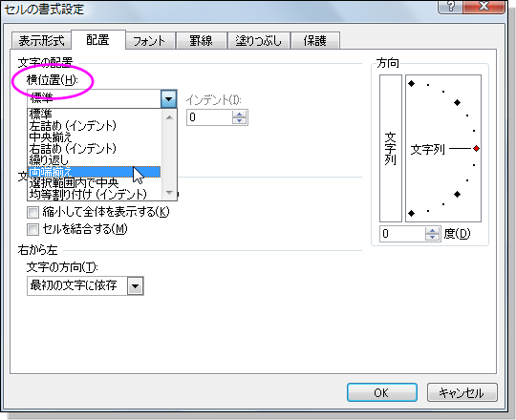516x420 pixels.
Task: Click the キャンセル button
Action: coord(462,392)
